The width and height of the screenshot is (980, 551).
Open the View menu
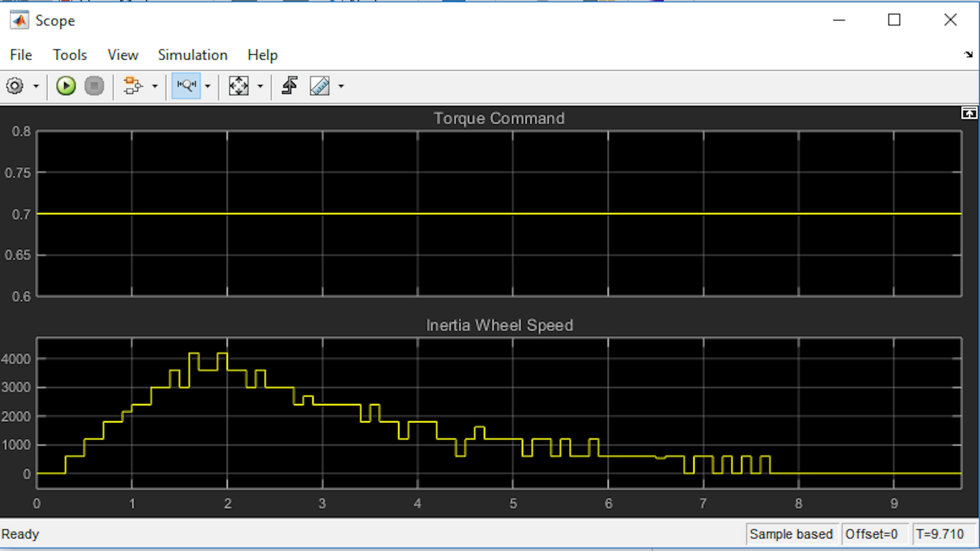123,55
